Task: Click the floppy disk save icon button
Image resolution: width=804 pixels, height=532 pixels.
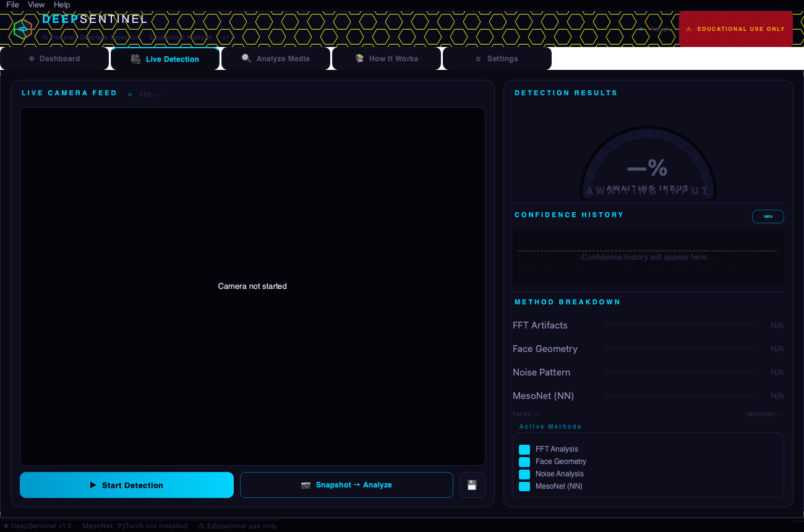Action: pos(473,485)
